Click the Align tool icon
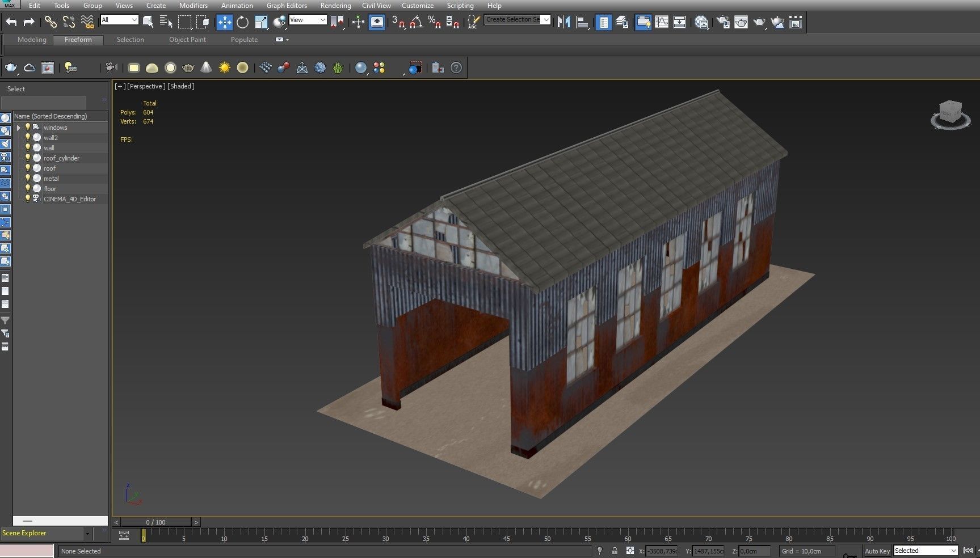 [x=582, y=22]
